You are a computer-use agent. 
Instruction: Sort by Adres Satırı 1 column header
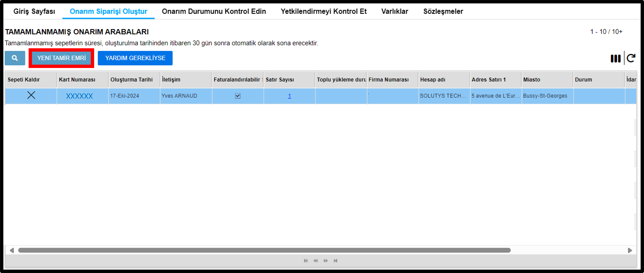click(x=496, y=79)
